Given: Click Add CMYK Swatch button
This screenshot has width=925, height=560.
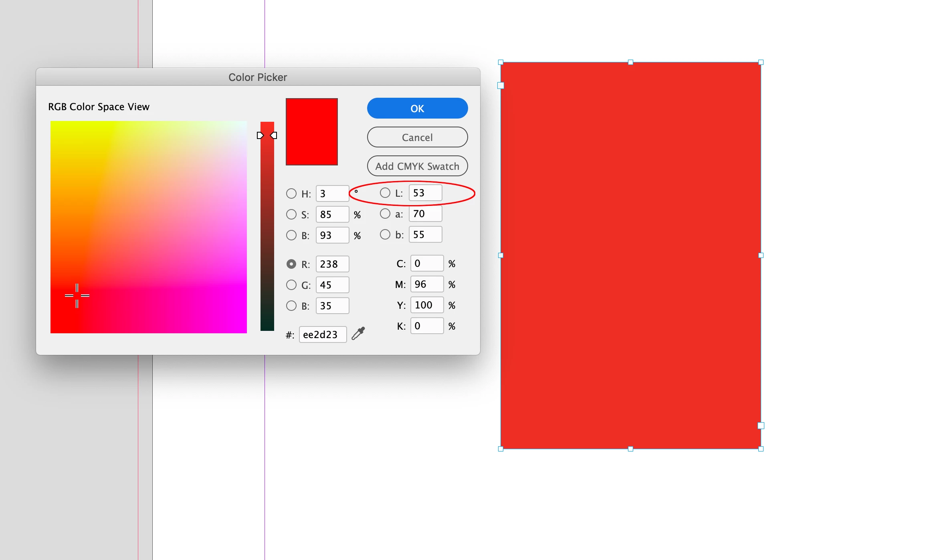Looking at the screenshot, I should click(x=417, y=166).
